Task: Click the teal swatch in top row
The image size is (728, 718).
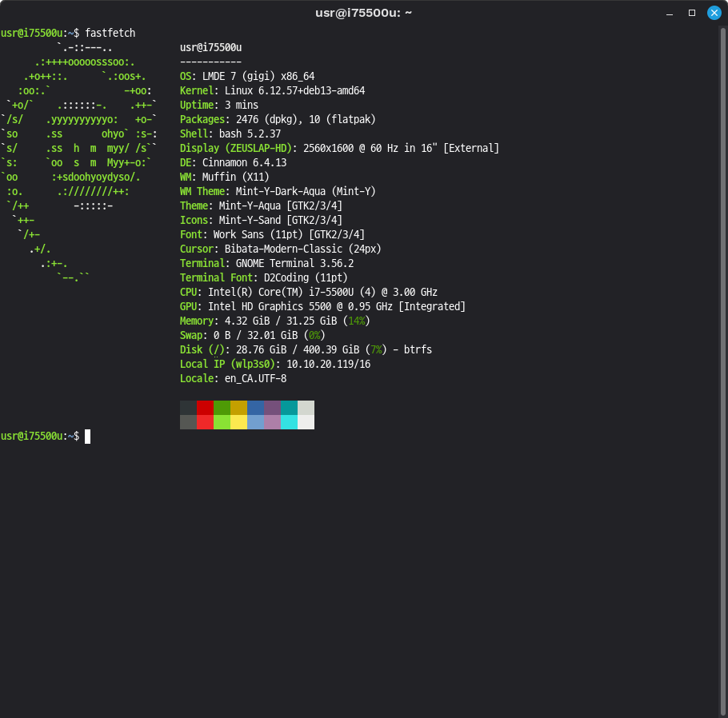Action: click(289, 408)
